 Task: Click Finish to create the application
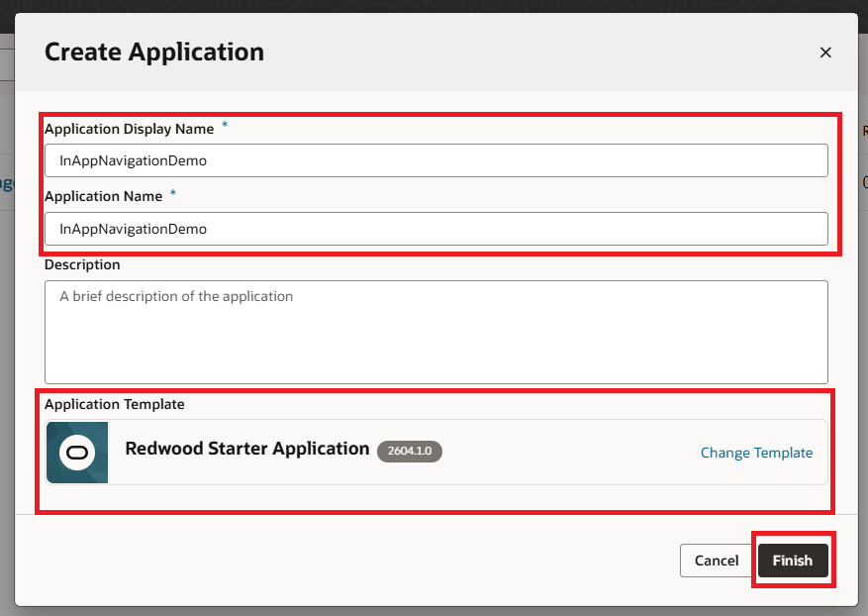click(x=793, y=561)
